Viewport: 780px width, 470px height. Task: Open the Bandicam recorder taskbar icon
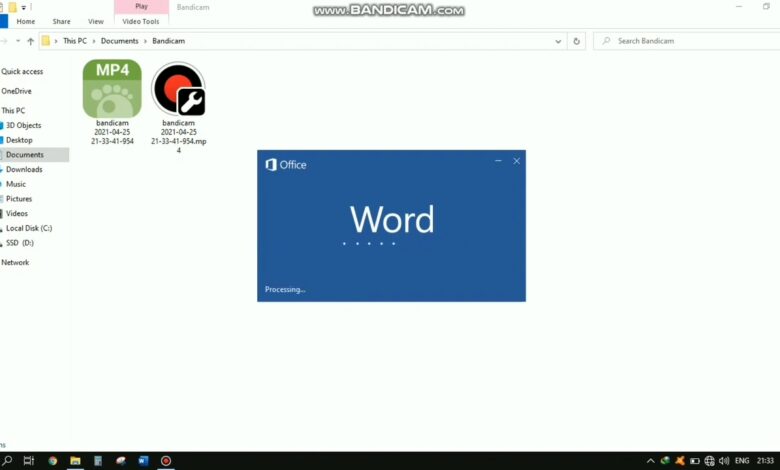tap(166, 461)
